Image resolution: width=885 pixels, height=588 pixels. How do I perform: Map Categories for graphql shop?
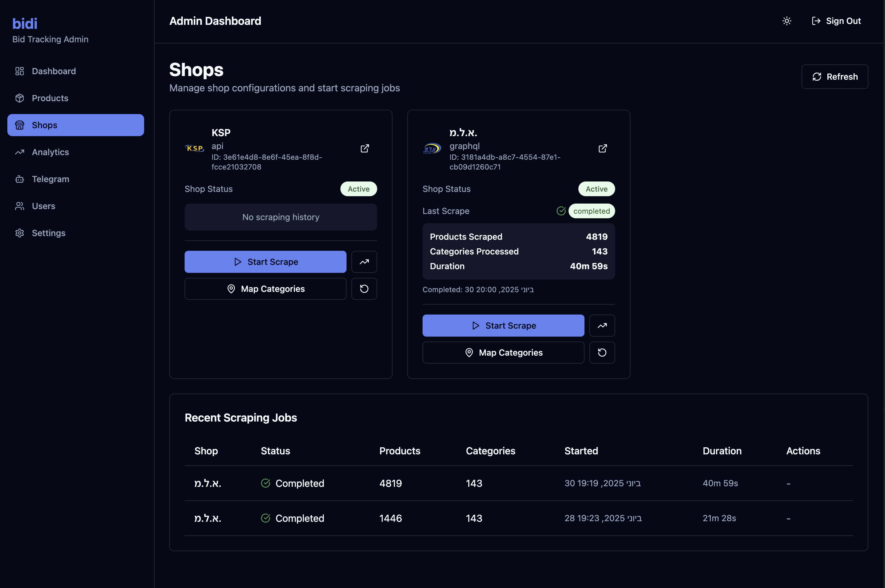tap(503, 353)
